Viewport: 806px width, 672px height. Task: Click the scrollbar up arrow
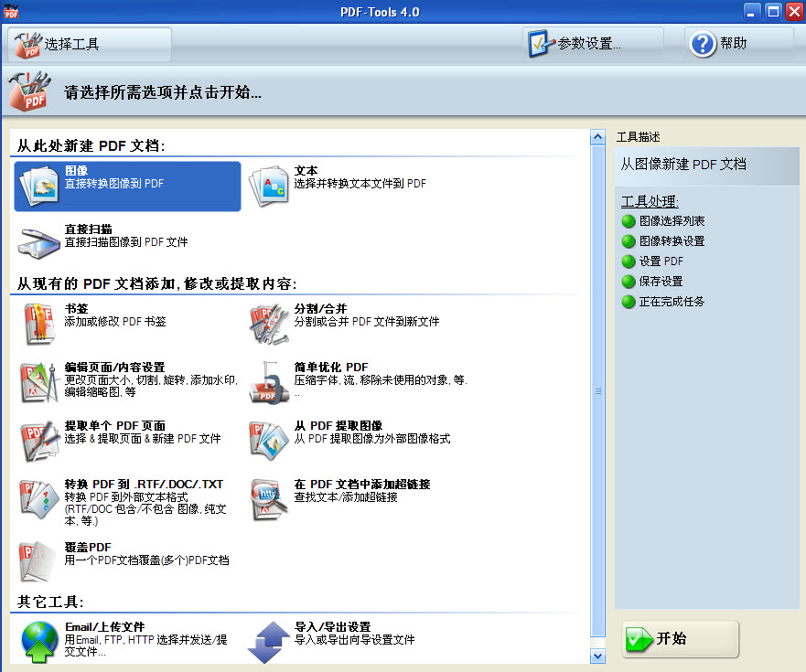click(x=597, y=136)
